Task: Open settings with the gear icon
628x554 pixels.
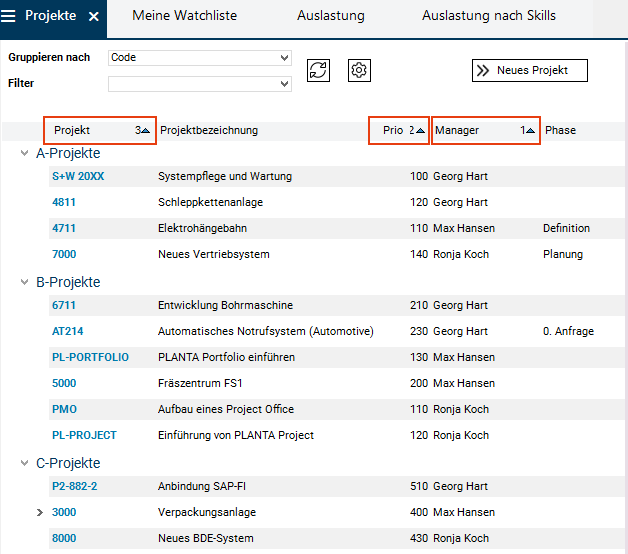Action: tap(360, 70)
